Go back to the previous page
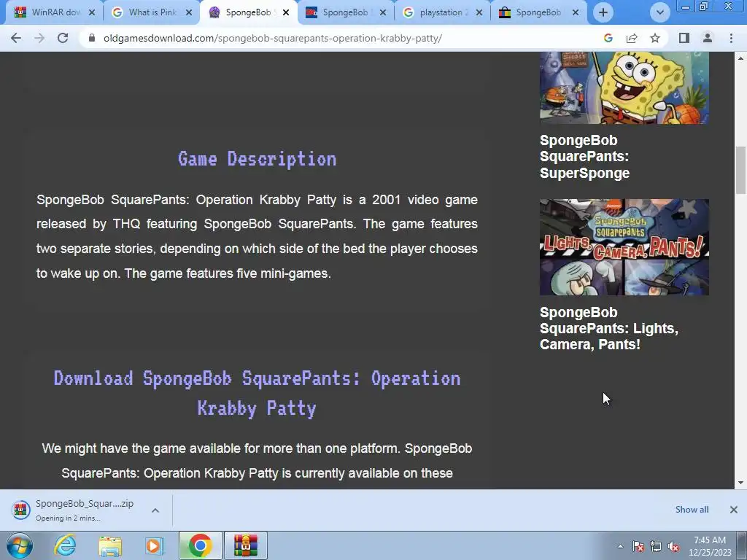Image resolution: width=747 pixels, height=560 pixels. pyautogui.click(x=16, y=38)
